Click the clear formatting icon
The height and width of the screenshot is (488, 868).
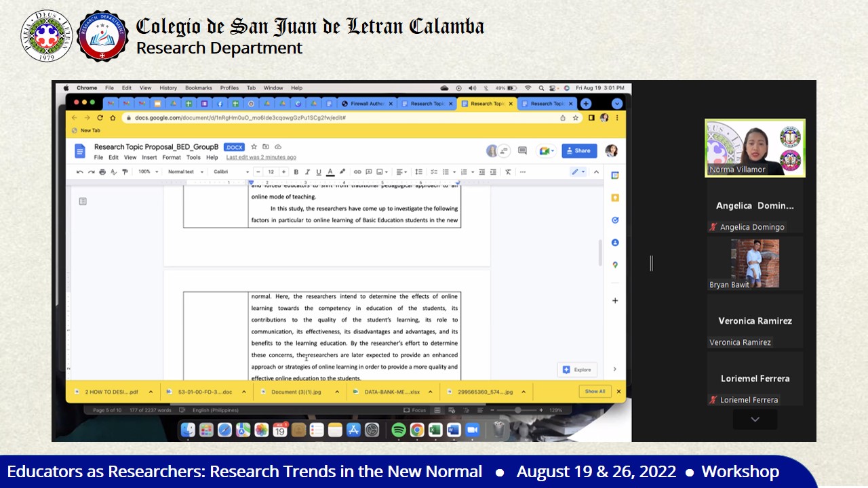507,172
